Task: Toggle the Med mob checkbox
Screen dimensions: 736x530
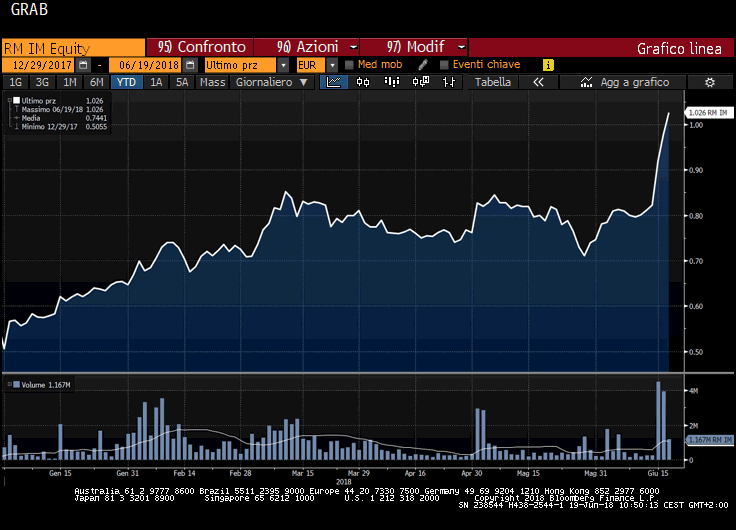Action: coord(349,65)
